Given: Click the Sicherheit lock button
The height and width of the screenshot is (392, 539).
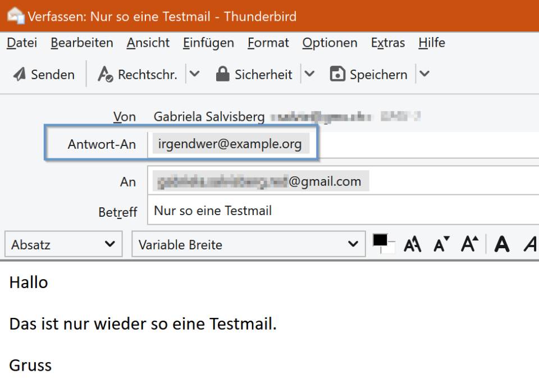Looking at the screenshot, I should (254, 74).
